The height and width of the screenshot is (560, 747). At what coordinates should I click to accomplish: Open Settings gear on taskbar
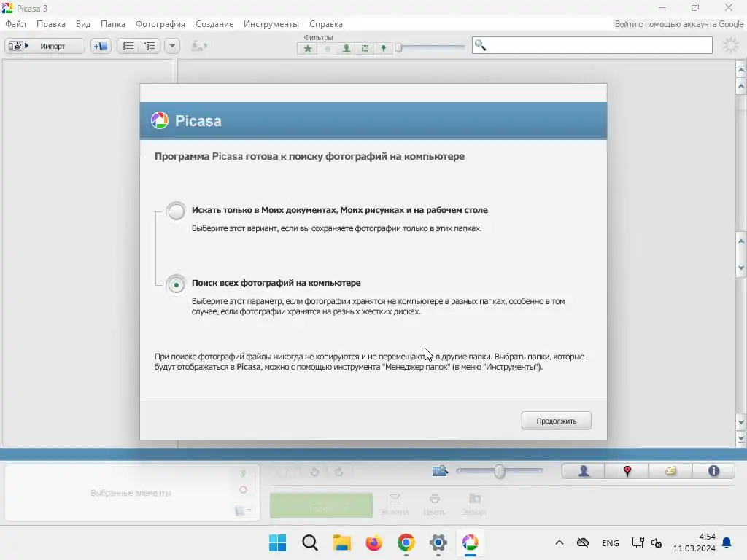coord(438,542)
